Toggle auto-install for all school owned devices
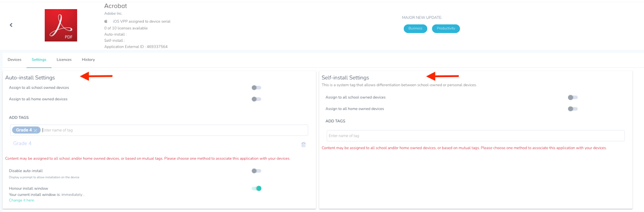The width and height of the screenshot is (644, 212). (x=256, y=88)
